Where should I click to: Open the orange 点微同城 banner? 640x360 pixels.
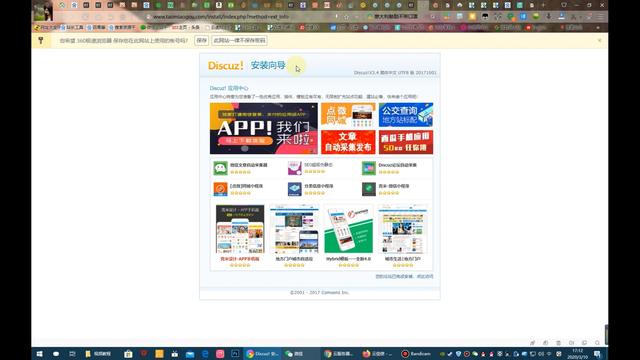348,115
